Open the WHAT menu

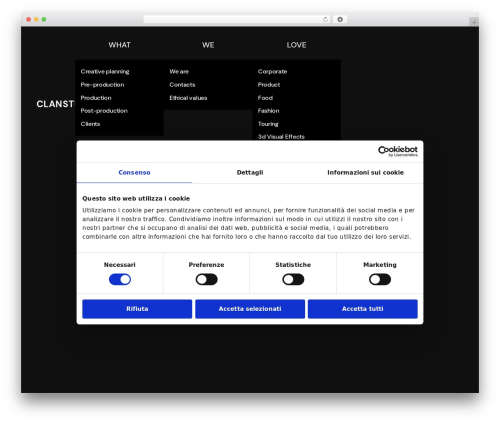pyautogui.click(x=119, y=45)
